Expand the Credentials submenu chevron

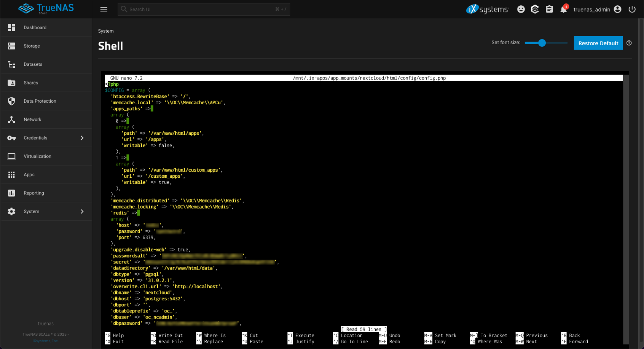pos(82,138)
